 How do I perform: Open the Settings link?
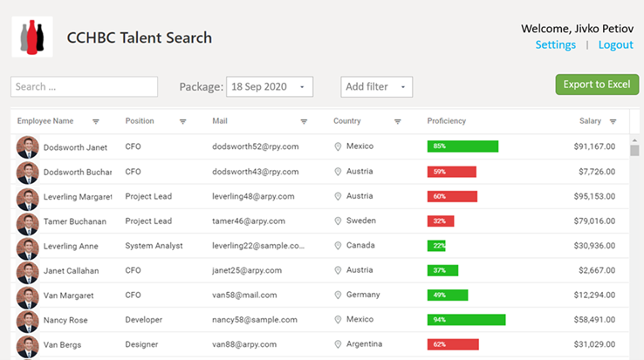point(555,44)
